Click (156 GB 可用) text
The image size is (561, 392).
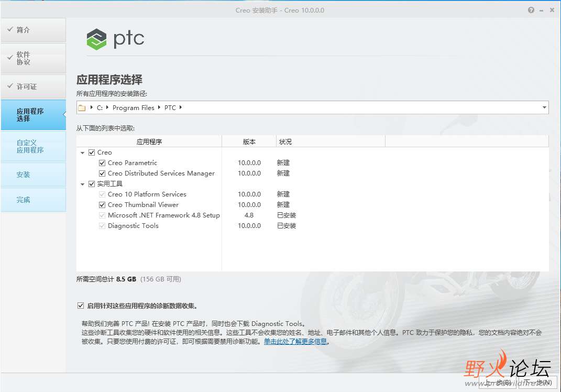[161, 279]
